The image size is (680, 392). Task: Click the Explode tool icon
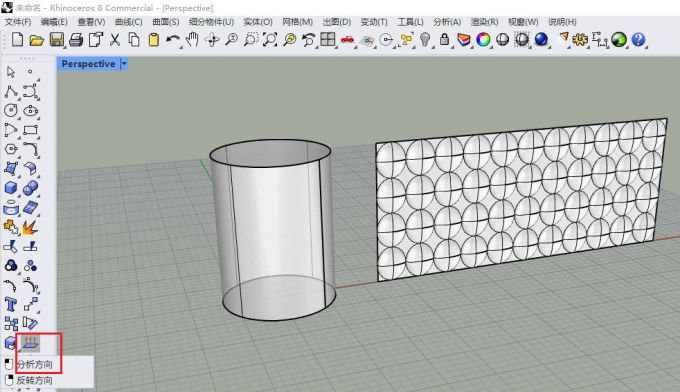30,227
